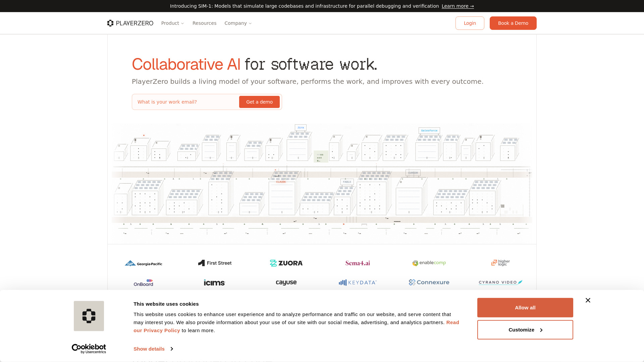The image size is (644, 362).
Task: Open the Cookiebot by Usercentrics logo
Action: (89, 349)
